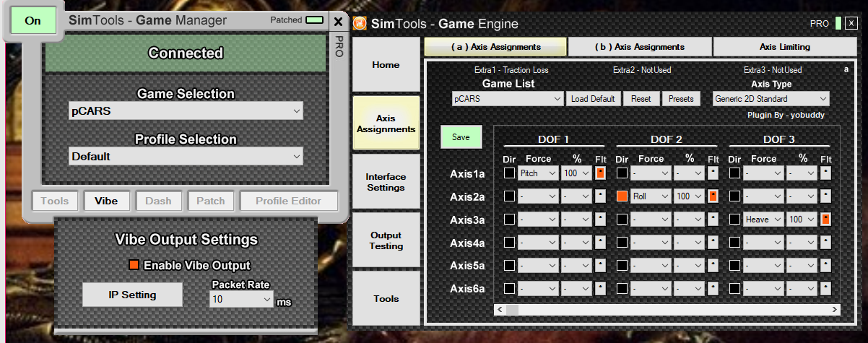Screen dimensions: 868x343
Task: Check Axis3a DOF 3 Dir checkbox
Action: [734, 219]
